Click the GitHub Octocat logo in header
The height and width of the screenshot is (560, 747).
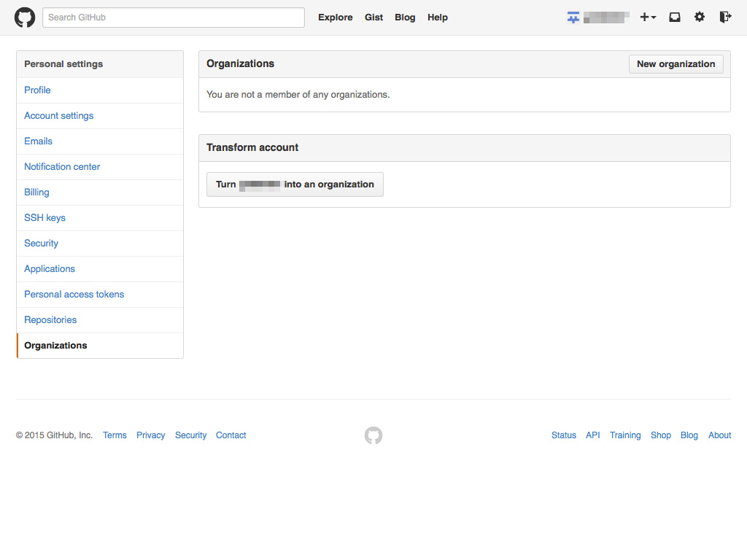pyautogui.click(x=25, y=17)
